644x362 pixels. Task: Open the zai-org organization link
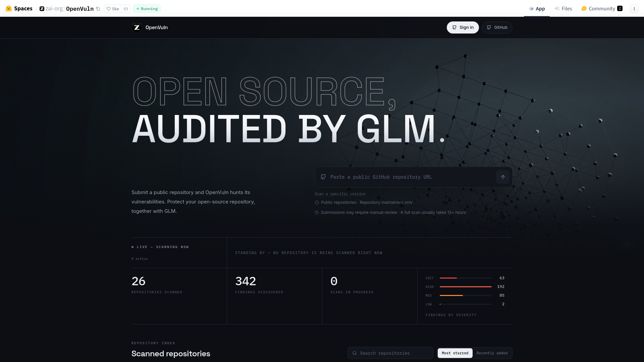pyautogui.click(x=54, y=8)
